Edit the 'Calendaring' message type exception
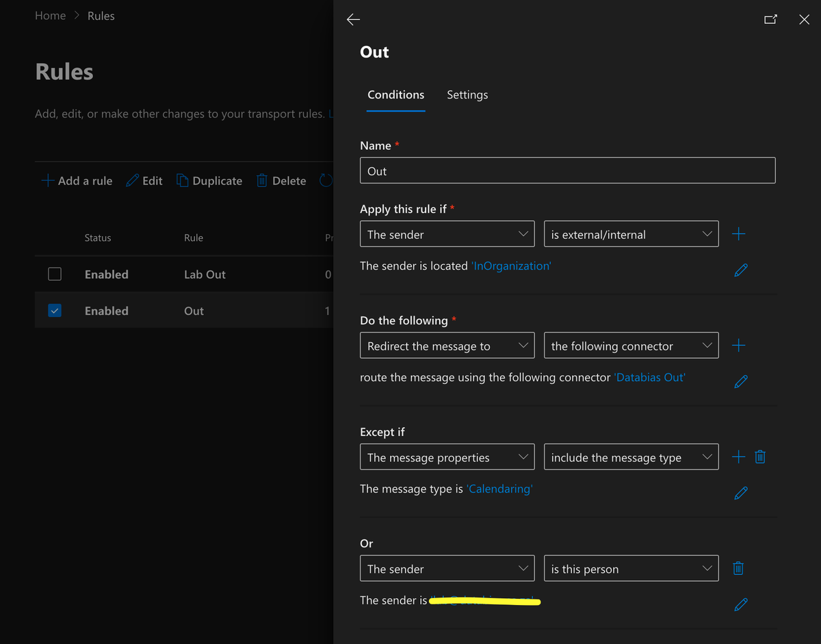The image size is (821, 644). tap(740, 493)
